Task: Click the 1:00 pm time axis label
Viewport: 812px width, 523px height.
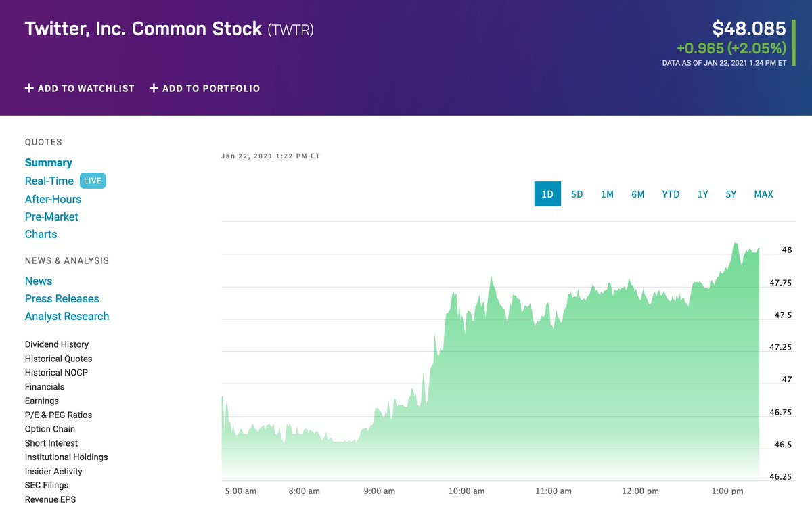Action: pyautogui.click(x=727, y=491)
